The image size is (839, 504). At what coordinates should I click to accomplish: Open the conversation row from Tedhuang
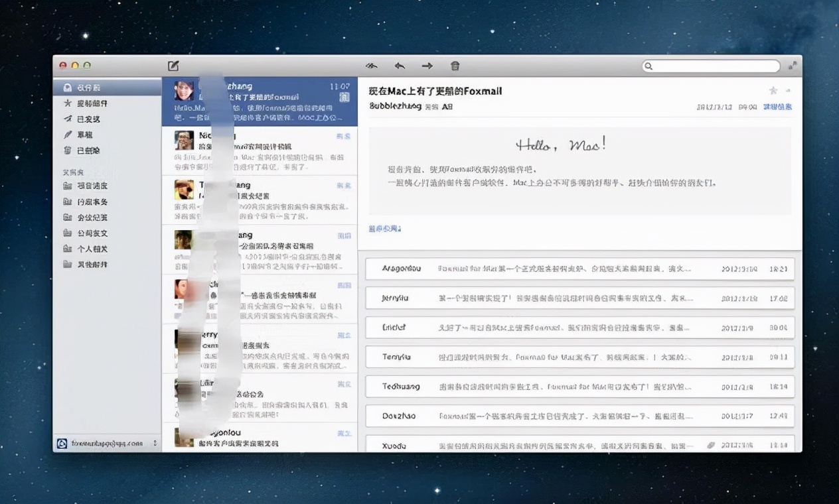[x=580, y=387]
